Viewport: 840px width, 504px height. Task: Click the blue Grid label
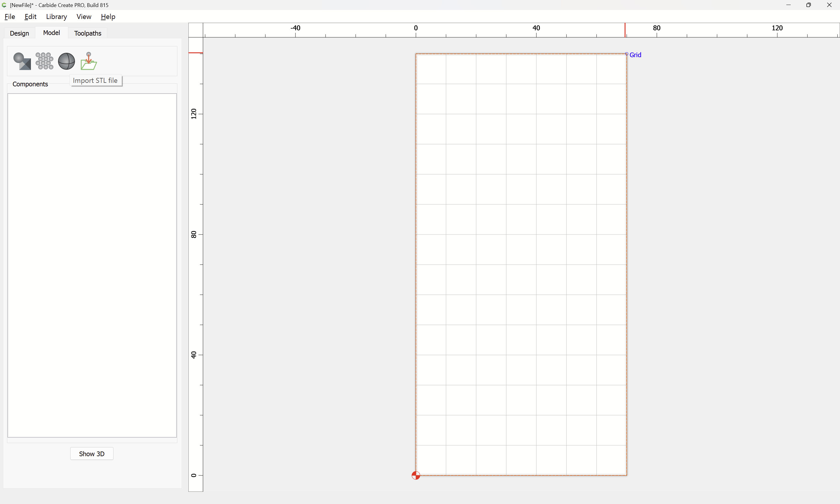(635, 55)
